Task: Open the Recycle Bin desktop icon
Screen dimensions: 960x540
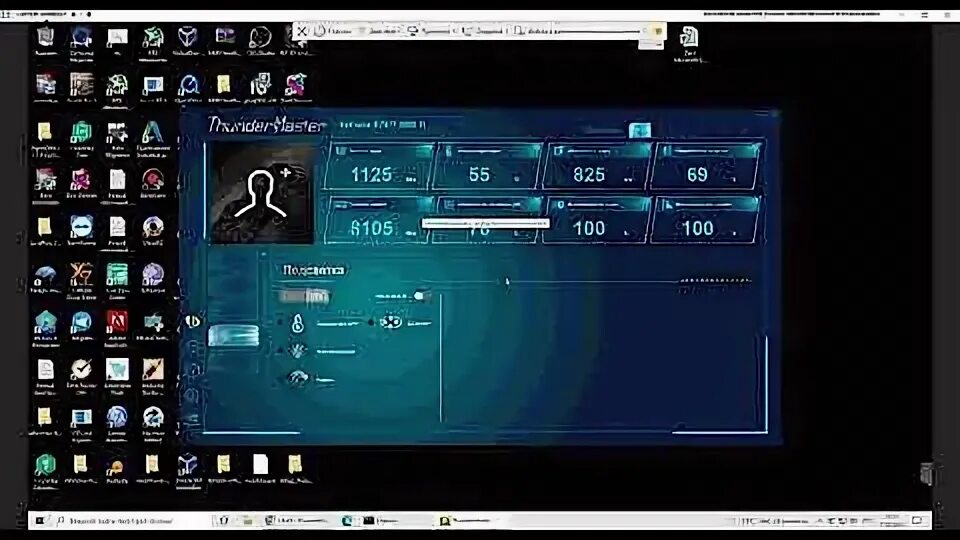Action: 45,38
